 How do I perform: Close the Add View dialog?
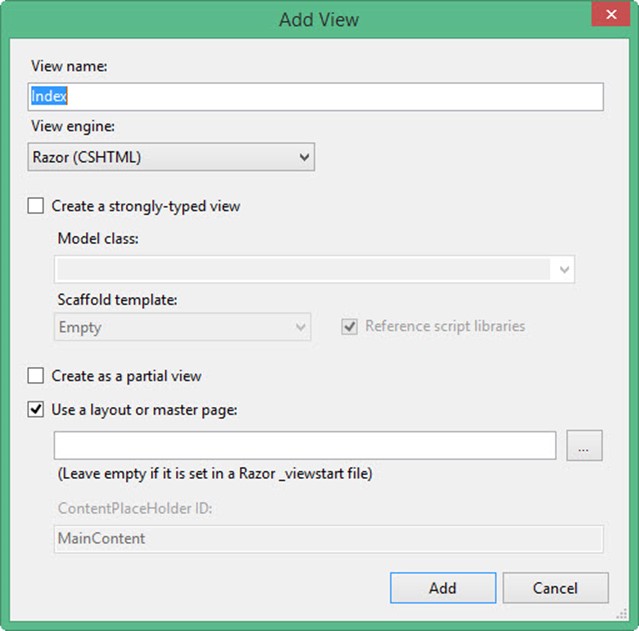pyautogui.click(x=611, y=15)
